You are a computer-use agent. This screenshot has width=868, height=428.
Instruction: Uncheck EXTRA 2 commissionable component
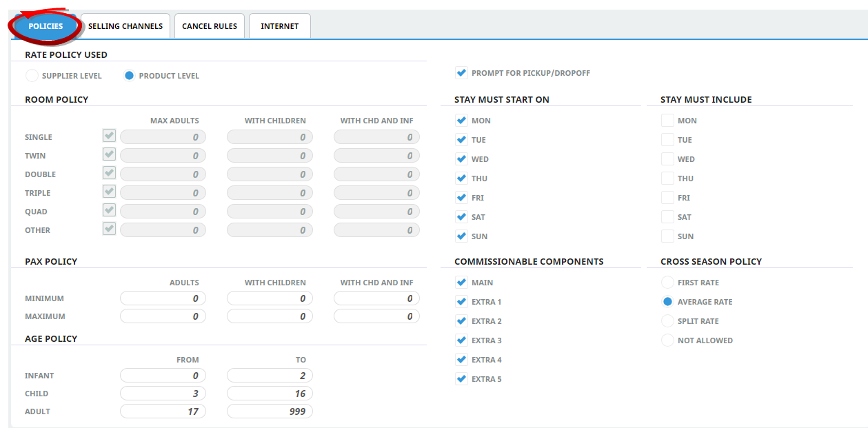coord(461,320)
